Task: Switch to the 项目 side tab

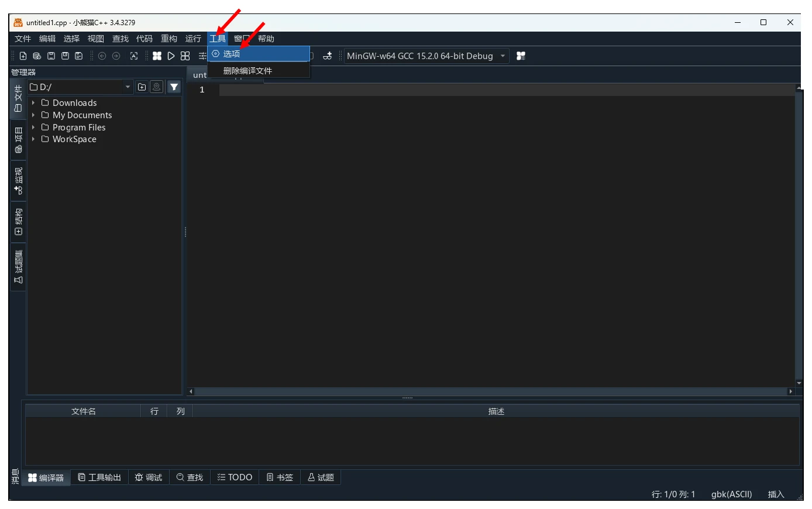Action: 18,140
